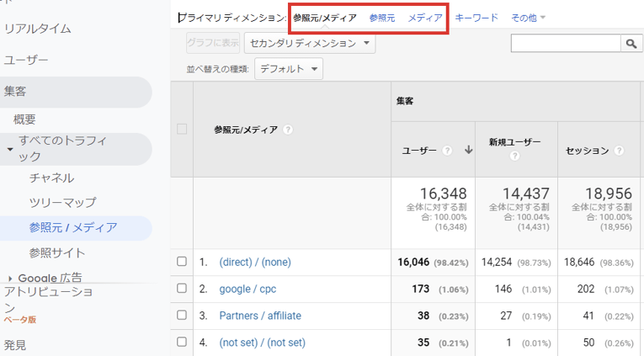Click the sort arrow in ユーザー column

(x=468, y=151)
